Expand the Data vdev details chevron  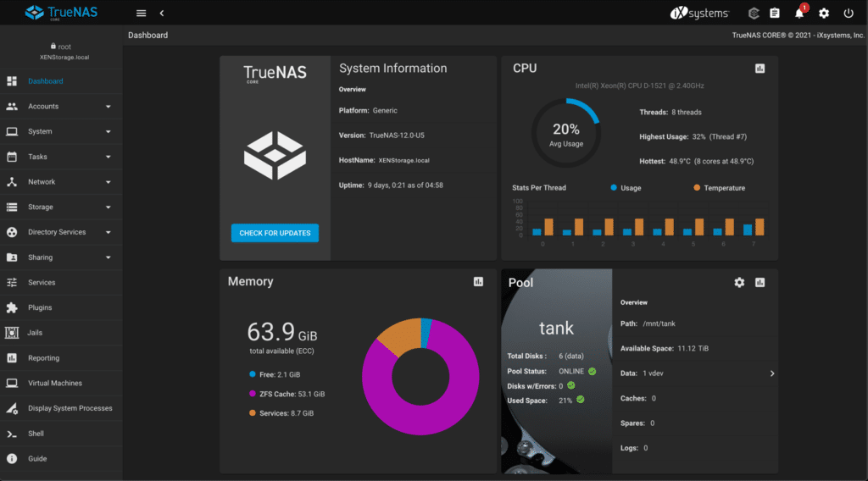(771, 373)
